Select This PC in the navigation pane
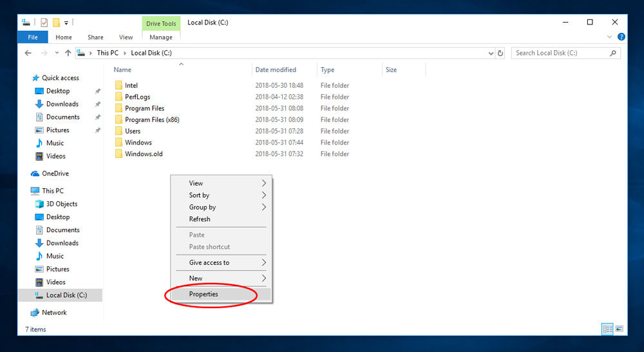Screen dimensions: 644x352 tap(53, 191)
